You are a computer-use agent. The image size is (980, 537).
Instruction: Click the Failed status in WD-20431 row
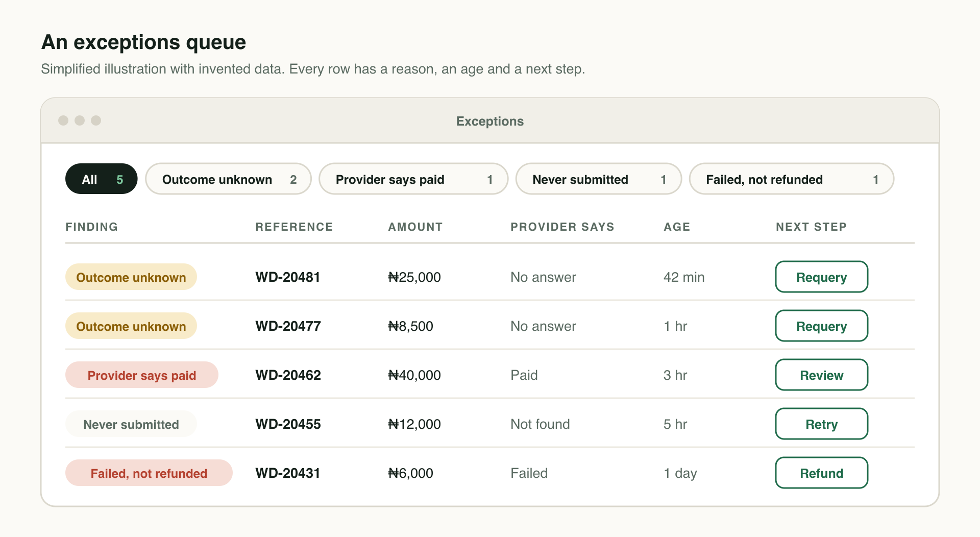click(x=529, y=473)
